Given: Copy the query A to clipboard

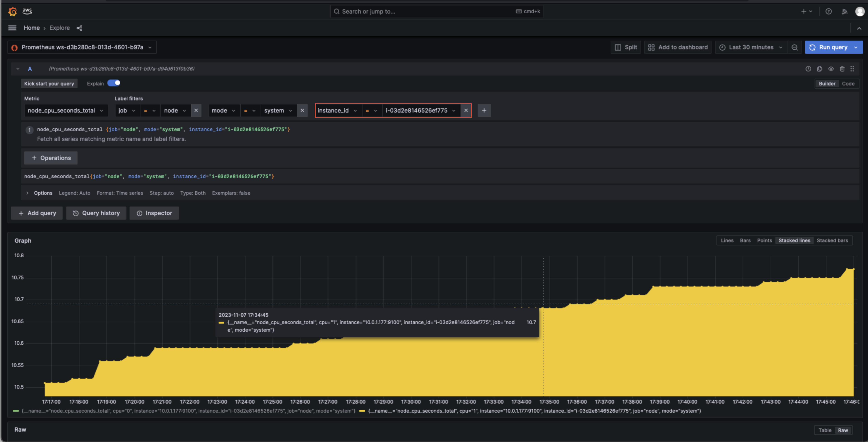Looking at the screenshot, I should [819, 69].
